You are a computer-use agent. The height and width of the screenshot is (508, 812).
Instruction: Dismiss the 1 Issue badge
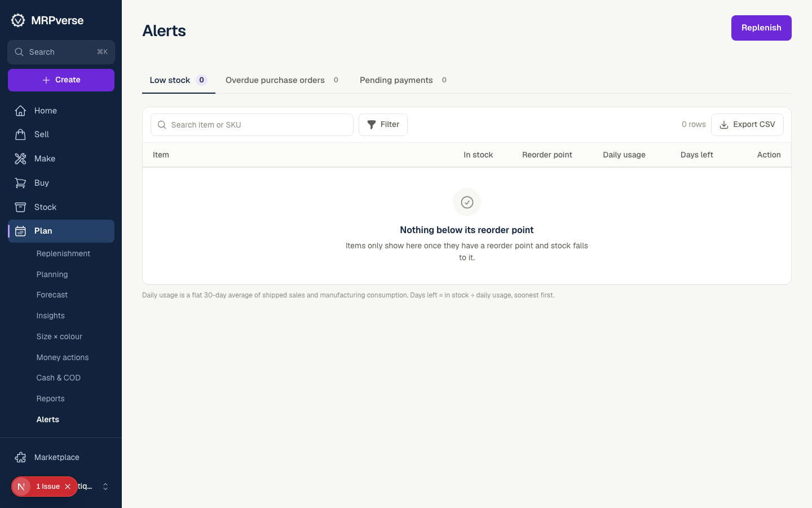pos(68,487)
